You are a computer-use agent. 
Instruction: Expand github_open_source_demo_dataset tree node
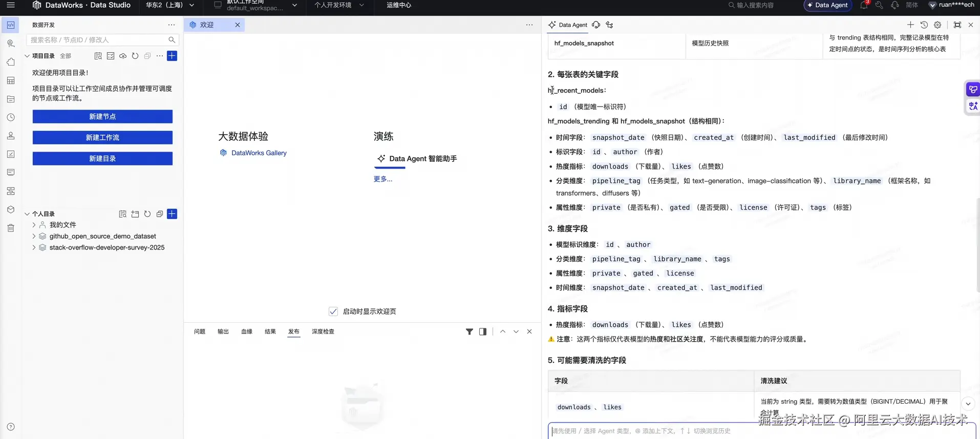(x=34, y=236)
